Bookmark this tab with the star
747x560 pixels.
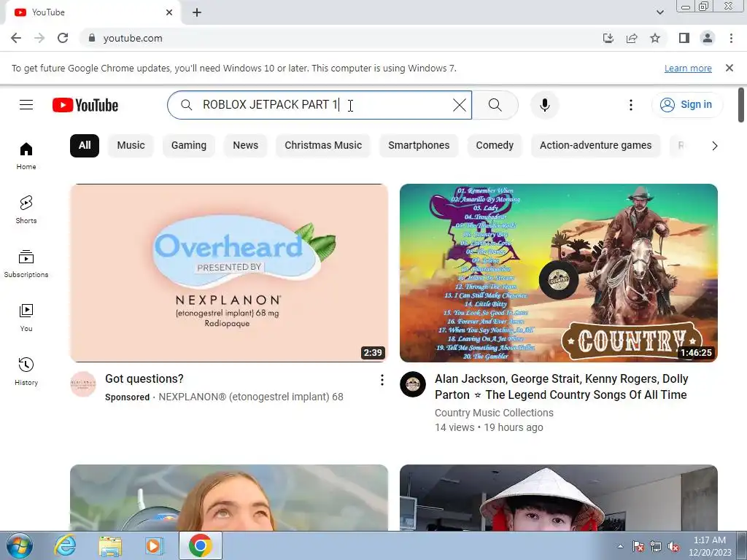(655, 38)
